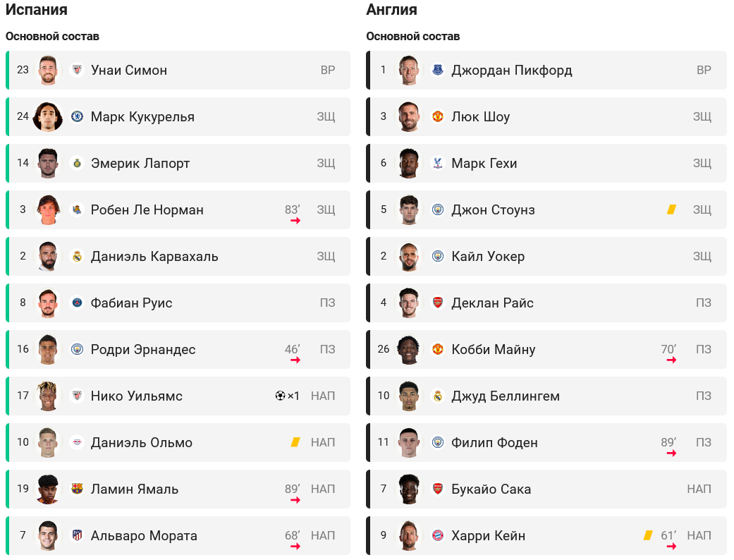Click the Barcelona club badge beside Ламин Ямаль
The height and width of the screenshot is (560, 734).
click(77, 489)
